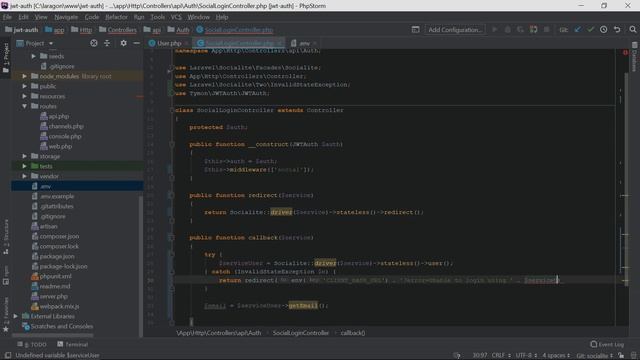Expand the public folder
This screenshot has width=640, height=360.
point(24,86)
